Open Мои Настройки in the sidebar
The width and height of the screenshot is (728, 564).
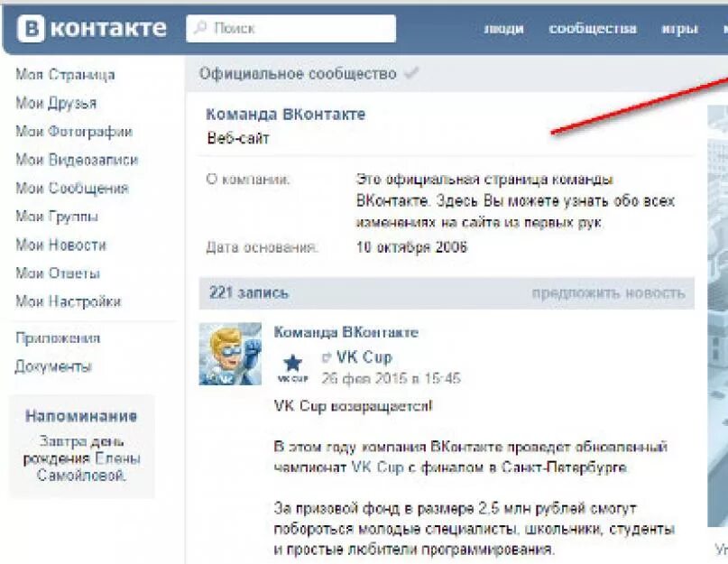pos(69,301)
